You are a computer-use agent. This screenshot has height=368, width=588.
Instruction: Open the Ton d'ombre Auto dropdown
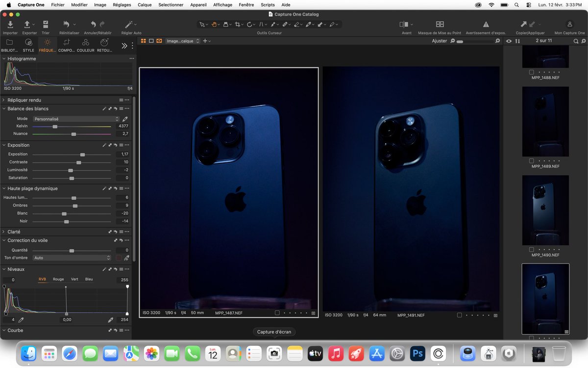tap(72, 258)
